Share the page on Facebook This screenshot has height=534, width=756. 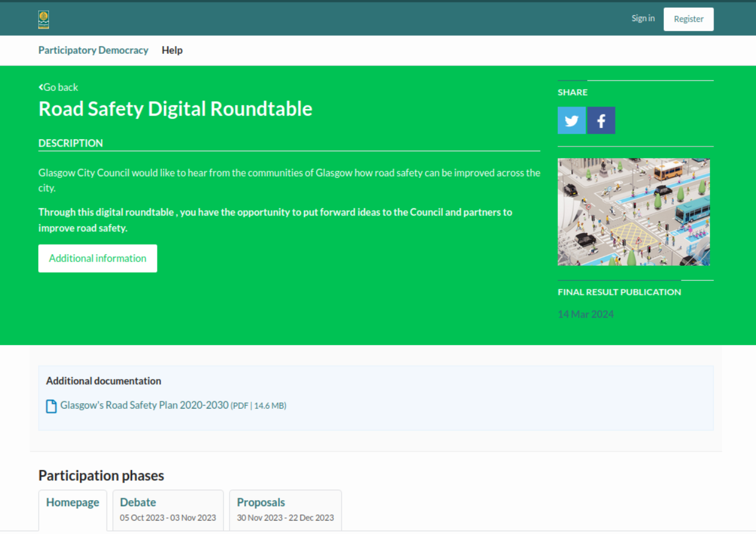[601, 120]
